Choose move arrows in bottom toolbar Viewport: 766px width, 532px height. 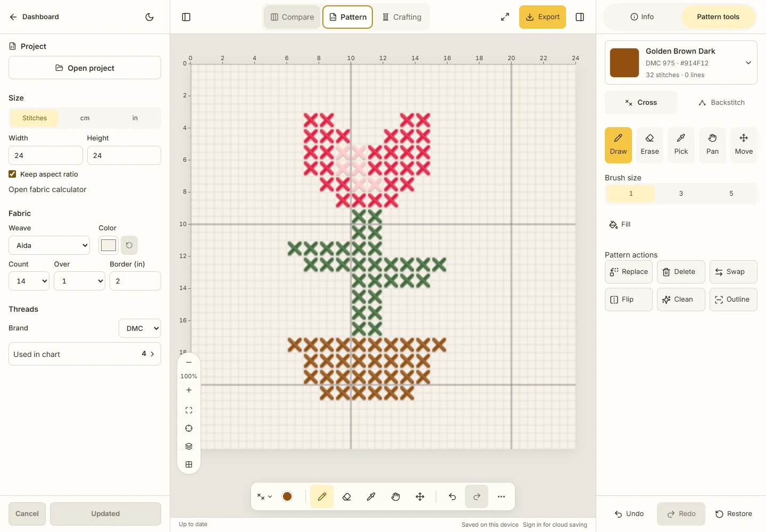click(x=420, y=496)
